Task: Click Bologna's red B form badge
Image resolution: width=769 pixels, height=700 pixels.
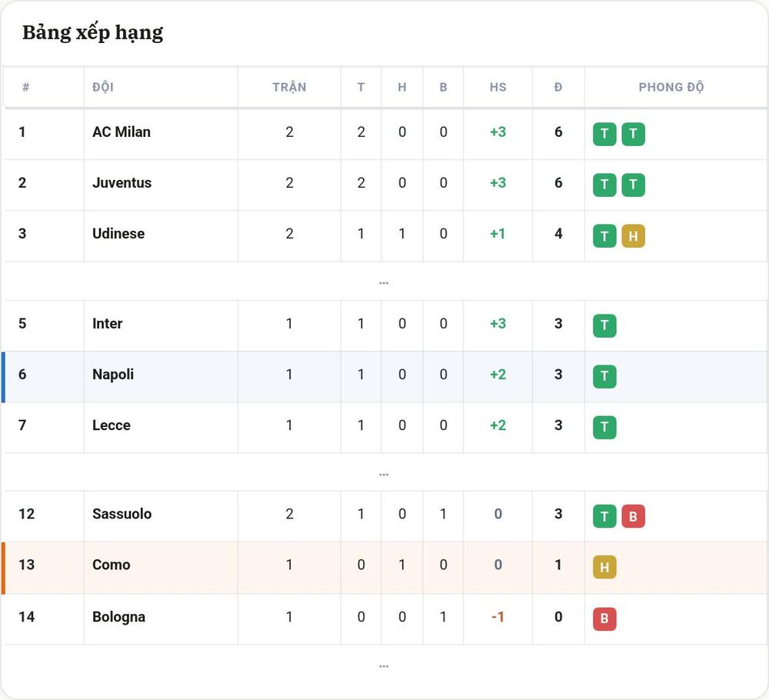Action: click(604, 618)
